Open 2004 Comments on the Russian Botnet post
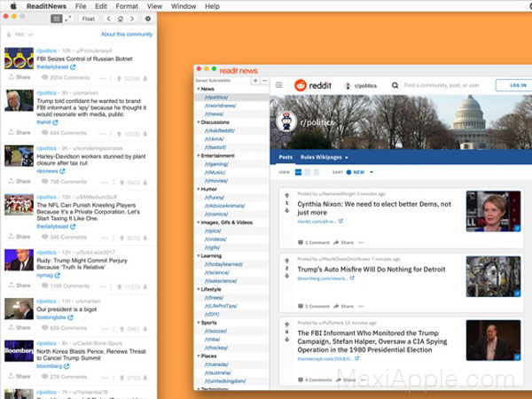 [x=66, y=78]
